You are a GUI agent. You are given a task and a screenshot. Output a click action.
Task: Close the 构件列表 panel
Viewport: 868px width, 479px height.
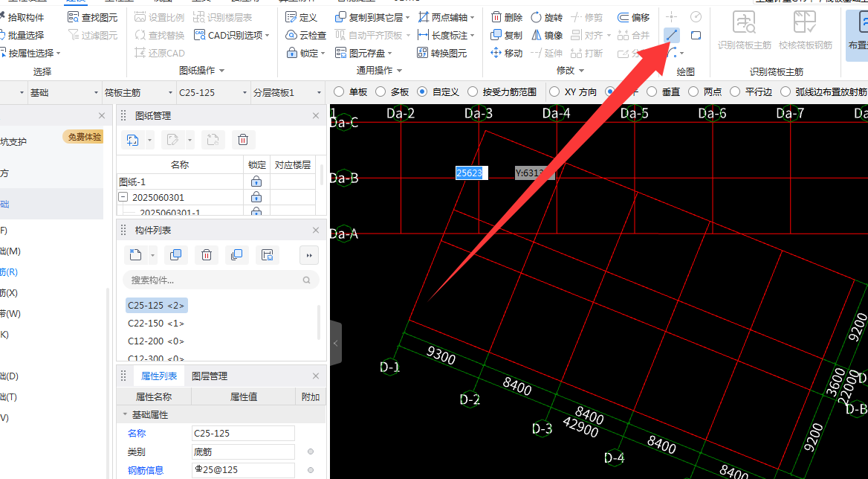[x=316, y=230]
